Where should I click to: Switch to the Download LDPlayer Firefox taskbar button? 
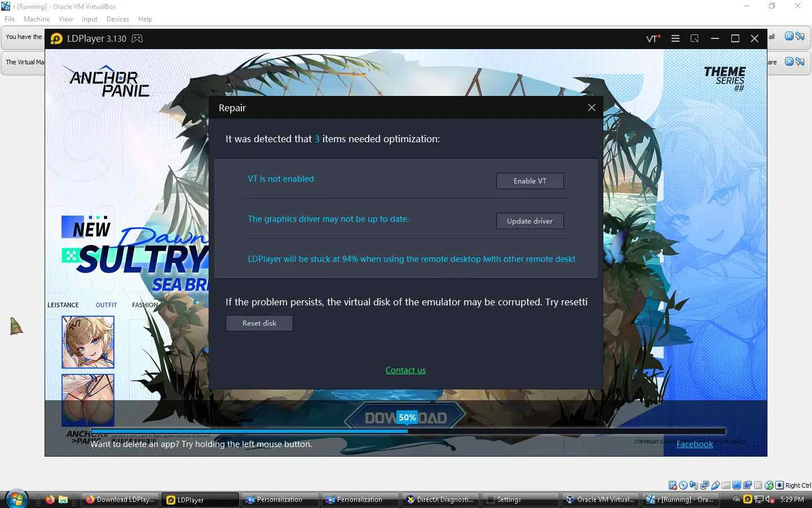pos(120,500)
